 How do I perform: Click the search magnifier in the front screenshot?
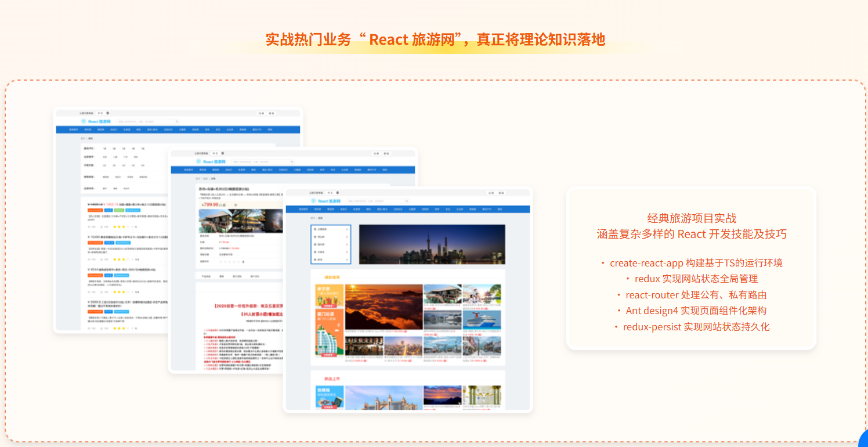[407, 201]
